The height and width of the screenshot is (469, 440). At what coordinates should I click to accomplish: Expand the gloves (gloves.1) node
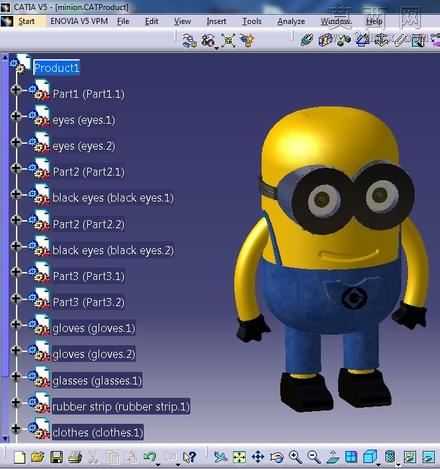[16, 324]
